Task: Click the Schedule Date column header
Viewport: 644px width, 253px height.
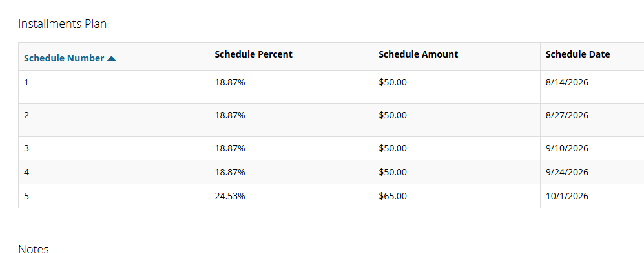Action: click(x=577, y=54)
